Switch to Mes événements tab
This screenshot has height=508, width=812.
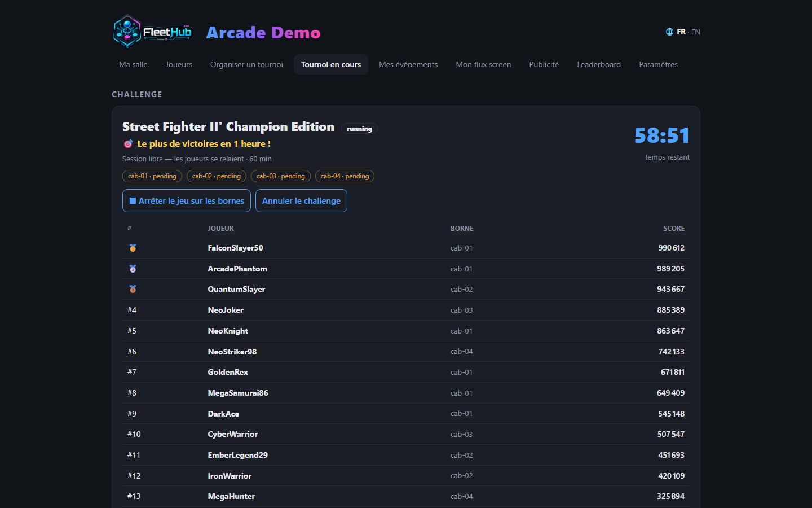[x=408, y=64]
